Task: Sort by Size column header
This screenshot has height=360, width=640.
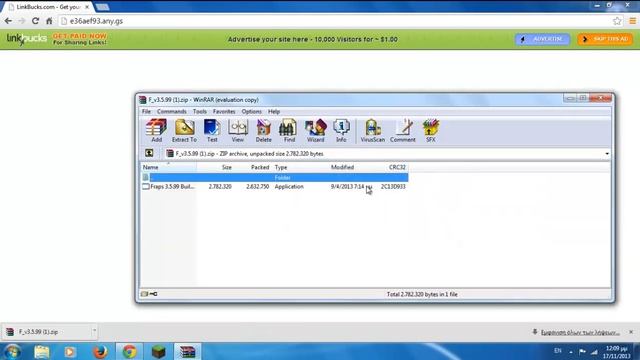Action: click(x=215, y=167)
